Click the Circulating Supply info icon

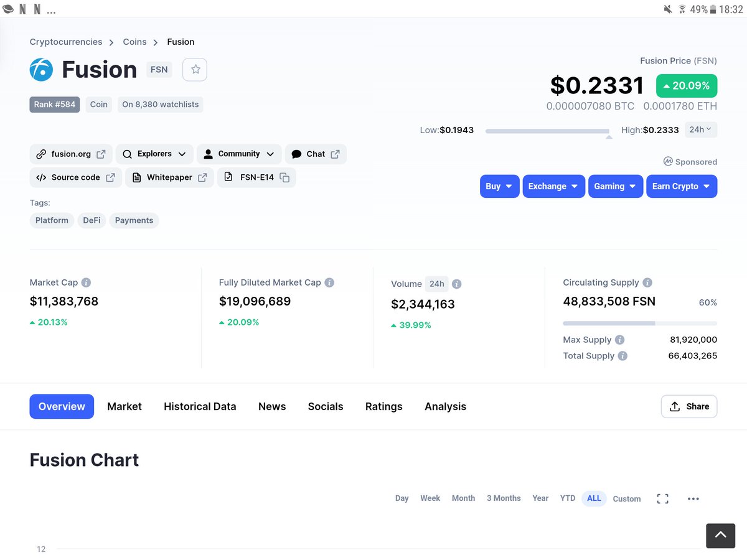point(647,282)
